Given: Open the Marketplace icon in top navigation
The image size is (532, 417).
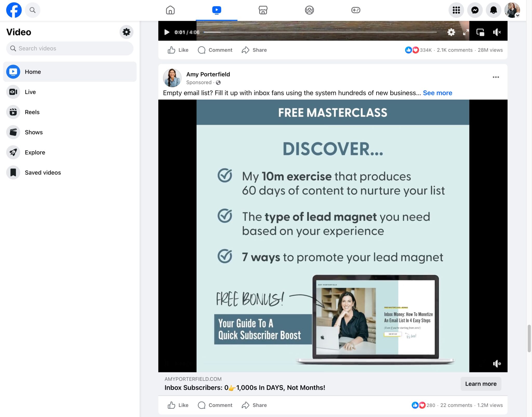Looking at the screenshot, I should pos(263,10).
